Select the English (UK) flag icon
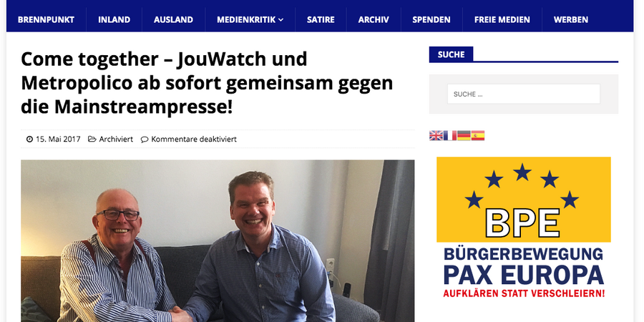Viewport: 644px width, 322px height. [436, 135]
